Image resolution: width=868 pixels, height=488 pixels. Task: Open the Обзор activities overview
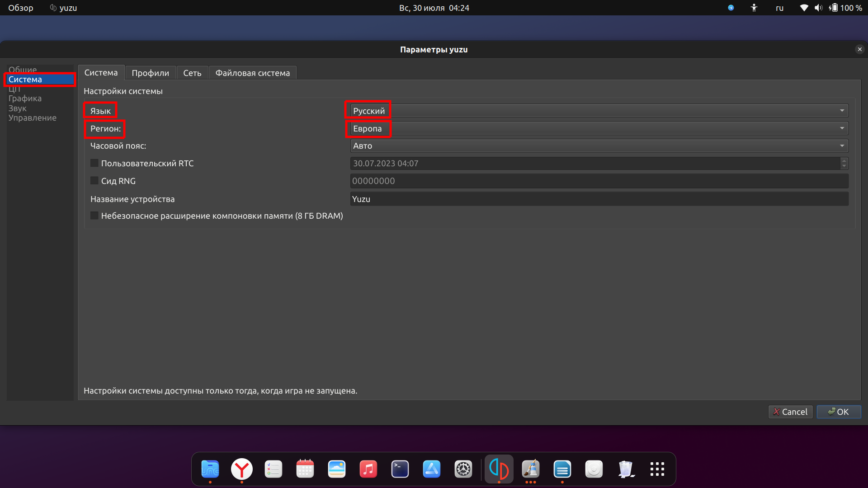[x=21, y=8]
